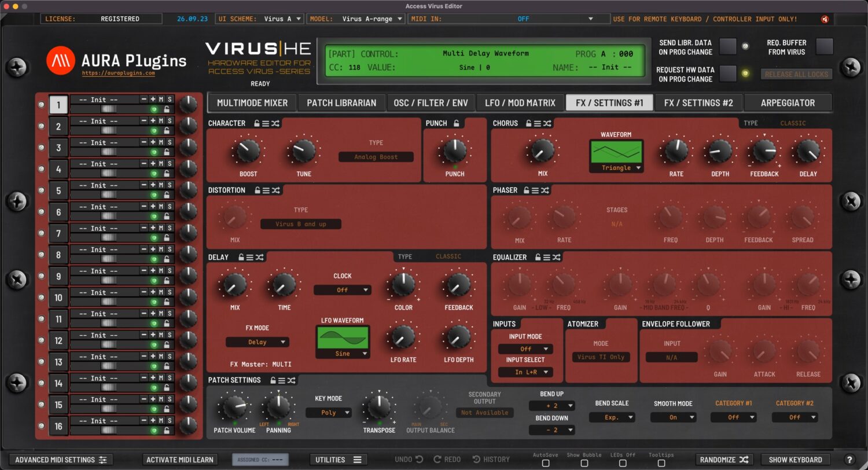868x470 pixels.
Task: Mute part 4 with the M button
Action: [161, 164]
